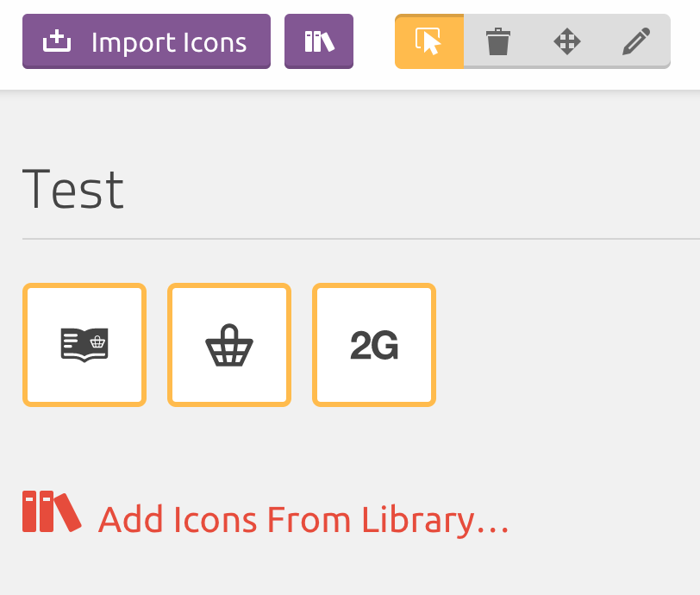Switch to the Move arrows tool
The image size is (700, 595).
click(567, 41)
